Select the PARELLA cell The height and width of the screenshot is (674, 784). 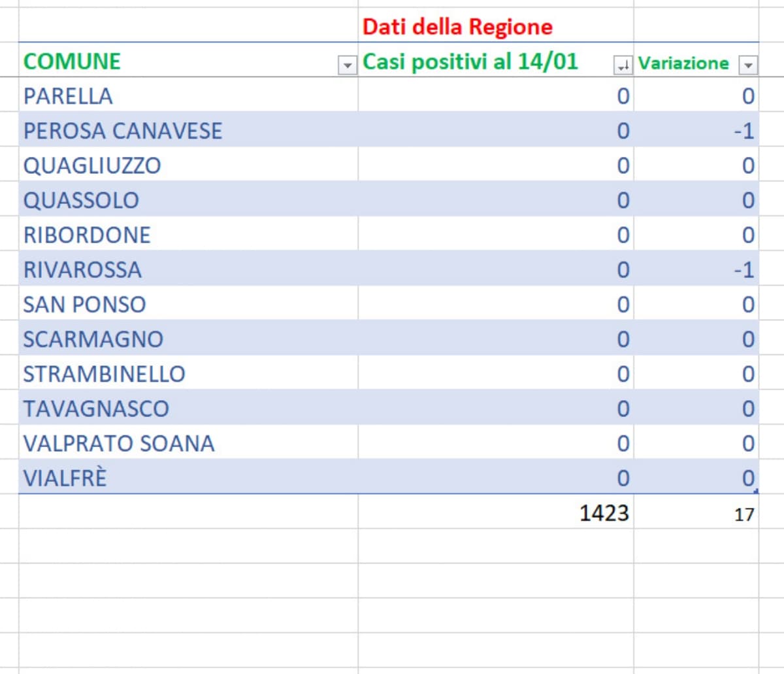(x=68, y=96)
